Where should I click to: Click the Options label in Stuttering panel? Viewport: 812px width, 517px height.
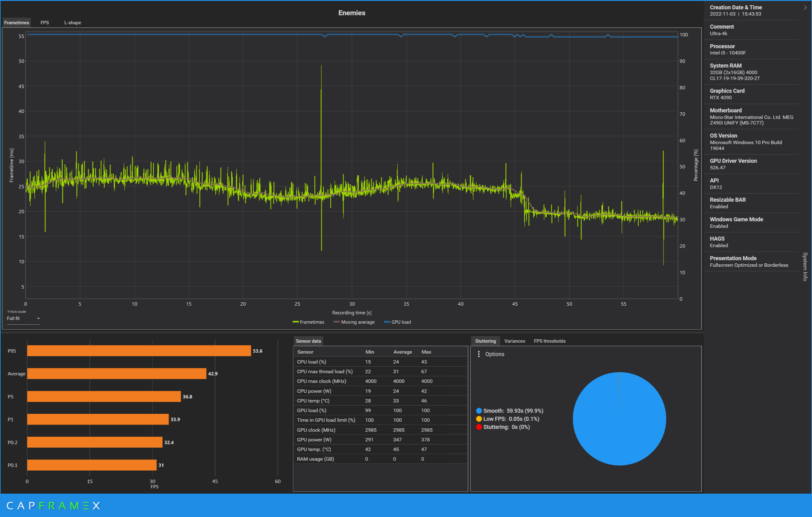tap(494, 354)
